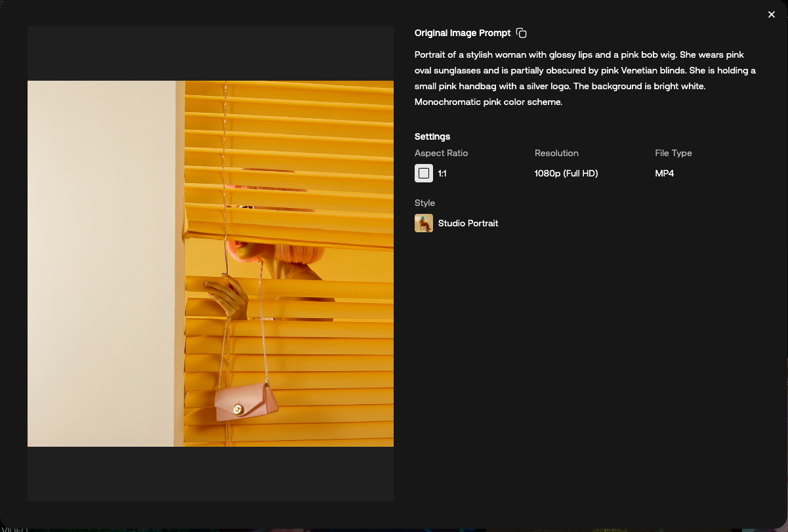The width and height of the screenshot is (788, 532).
Task: Select the Studio Portrait style name
Action: [468, 223]
